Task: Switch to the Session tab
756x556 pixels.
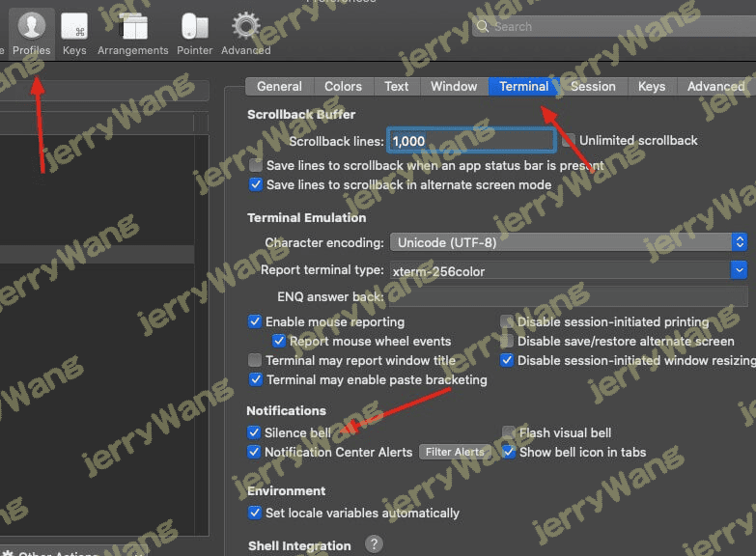Action: point(593,87)
